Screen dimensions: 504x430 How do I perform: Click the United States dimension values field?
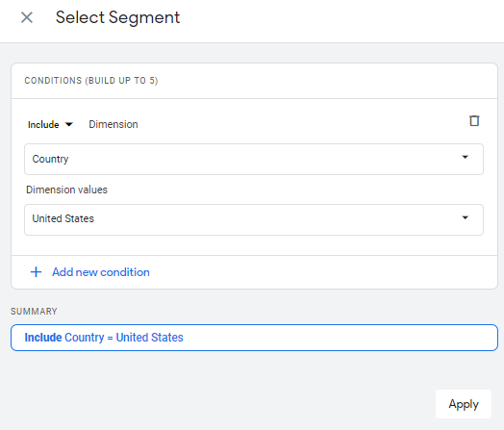tap(254, 219)
